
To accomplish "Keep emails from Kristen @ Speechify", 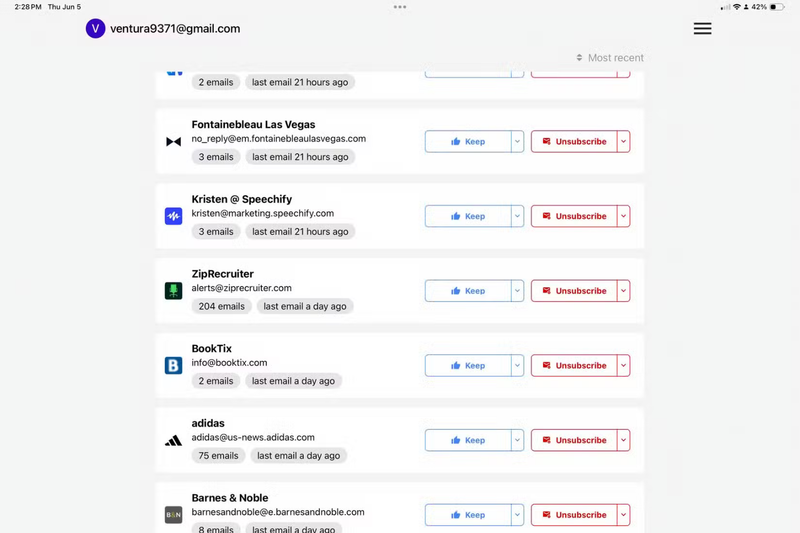I will click(467, 216).
